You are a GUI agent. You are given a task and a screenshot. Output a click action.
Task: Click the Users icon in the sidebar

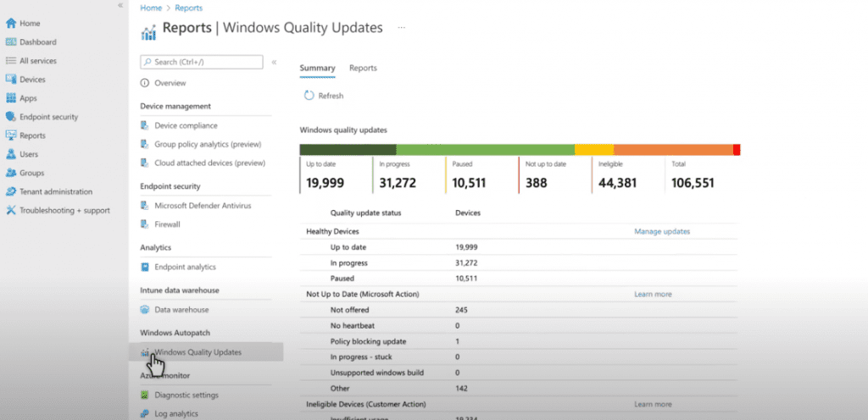coord(10,154)
